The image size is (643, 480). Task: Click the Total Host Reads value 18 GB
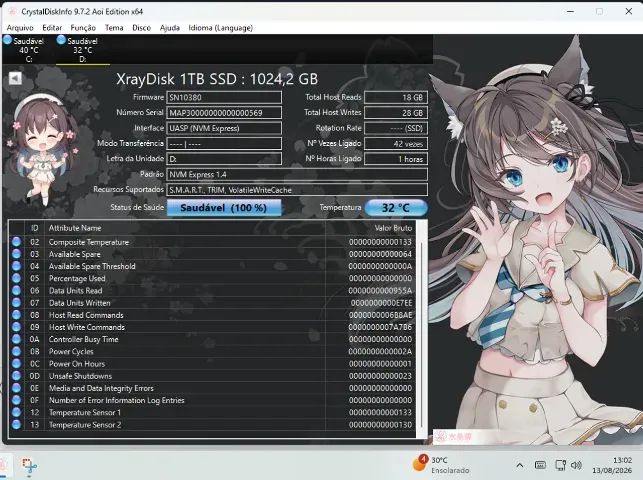tap(396, 98)
